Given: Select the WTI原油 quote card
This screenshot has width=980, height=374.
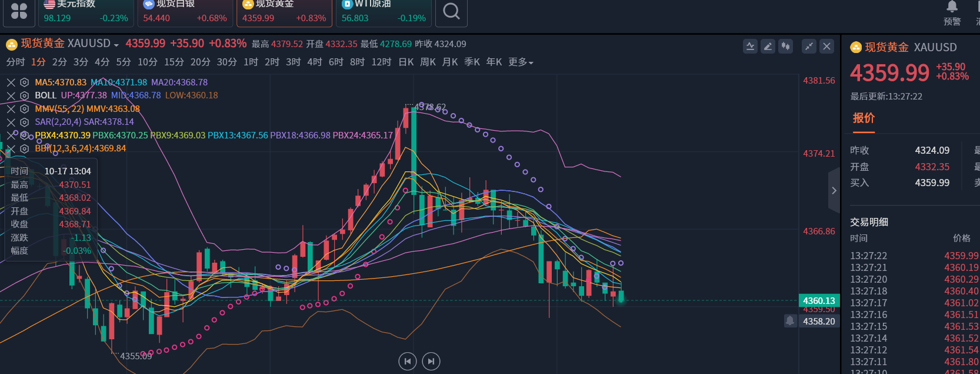Looking at the screenshot, I should pyautogui.click(x=383, y=12).
